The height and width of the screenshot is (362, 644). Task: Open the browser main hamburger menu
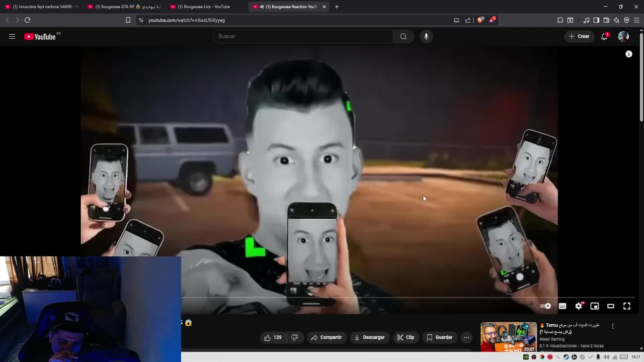636,20
